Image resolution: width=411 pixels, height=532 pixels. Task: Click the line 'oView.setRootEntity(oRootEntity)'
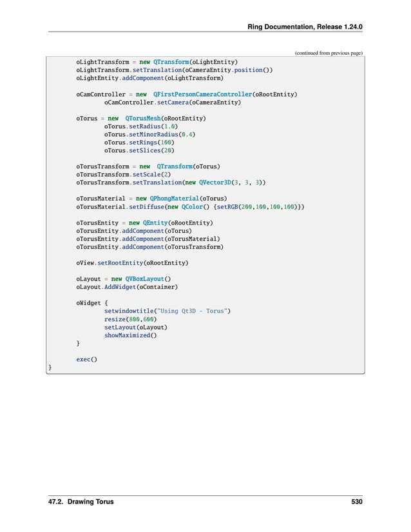[x=132, y=263]
